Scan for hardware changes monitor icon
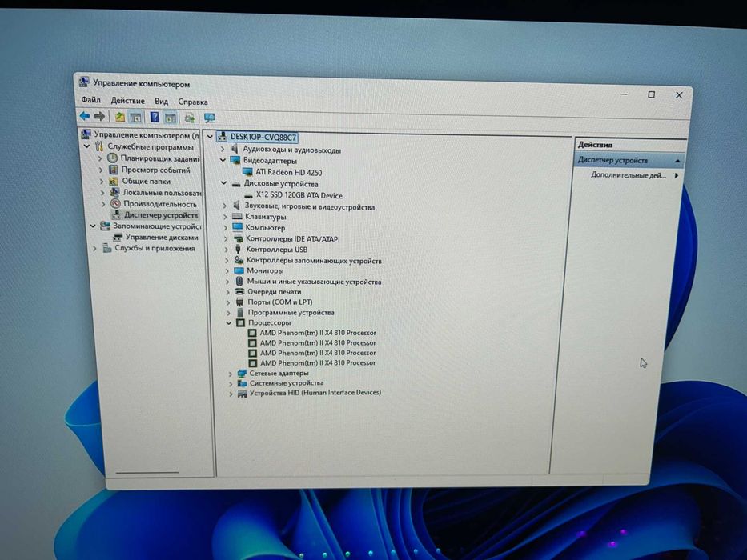Image resolution: width=747 pixels, height=560 pixels. coord(209,118)
